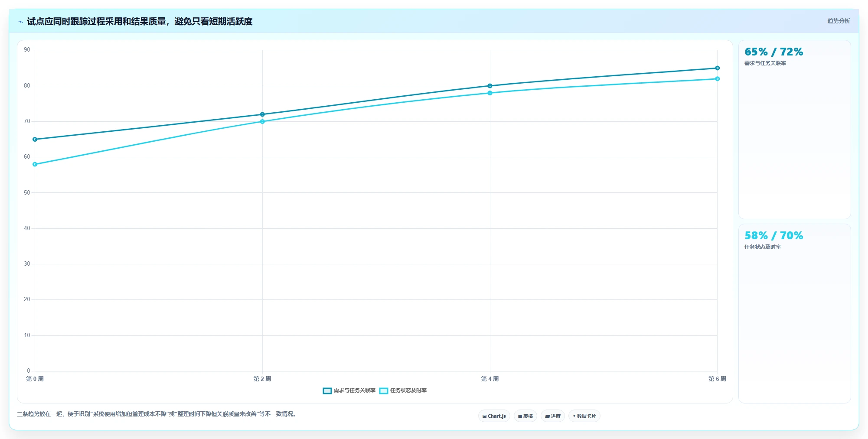868x439 pixels.
Task: Click the 任务状态及时率 legend label
Action: click(x=408, y=390)
